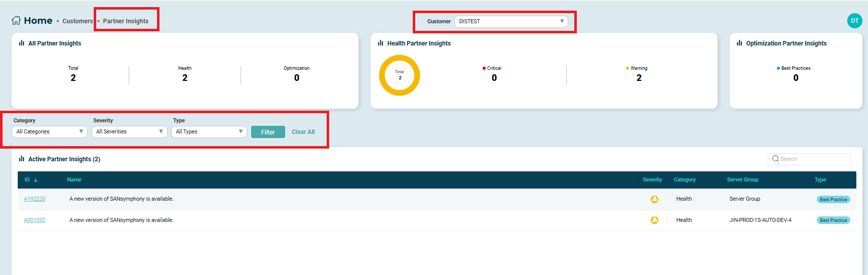Click the Home house icon
This screenshot has height=275, width=868.
[x=16, y=21]
